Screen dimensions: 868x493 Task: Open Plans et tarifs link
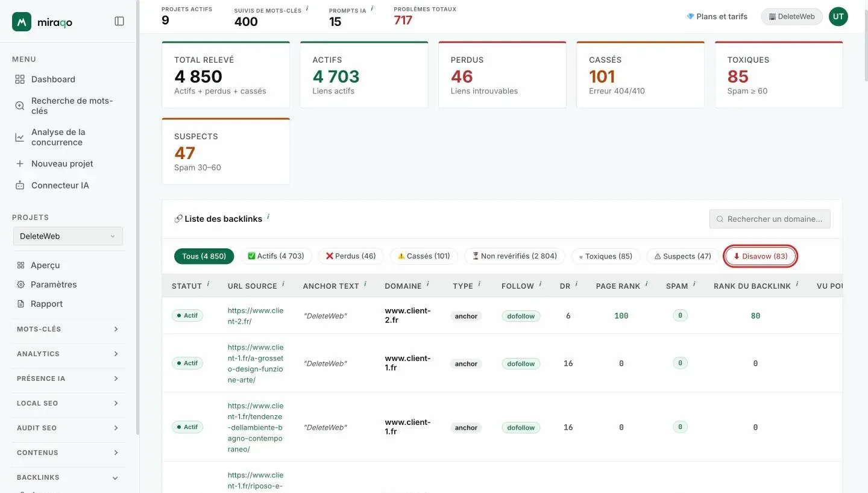click(x=717, y=17)
